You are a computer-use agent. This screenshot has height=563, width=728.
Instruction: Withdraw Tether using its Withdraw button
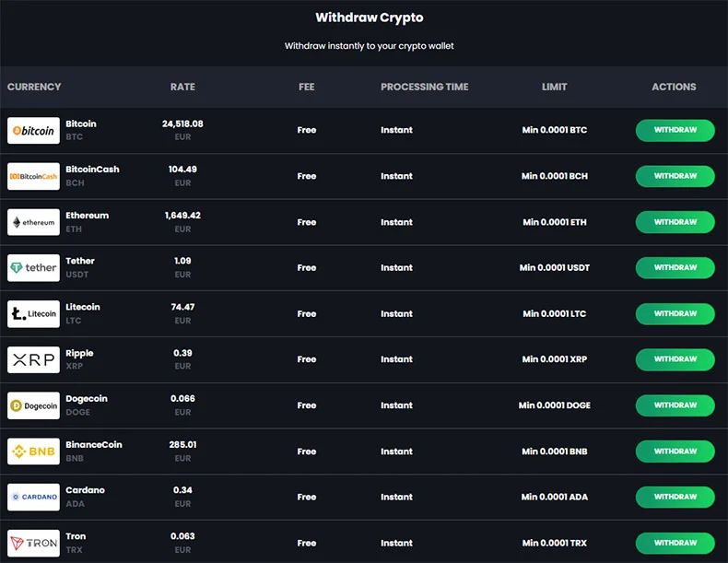pos(675,267)
